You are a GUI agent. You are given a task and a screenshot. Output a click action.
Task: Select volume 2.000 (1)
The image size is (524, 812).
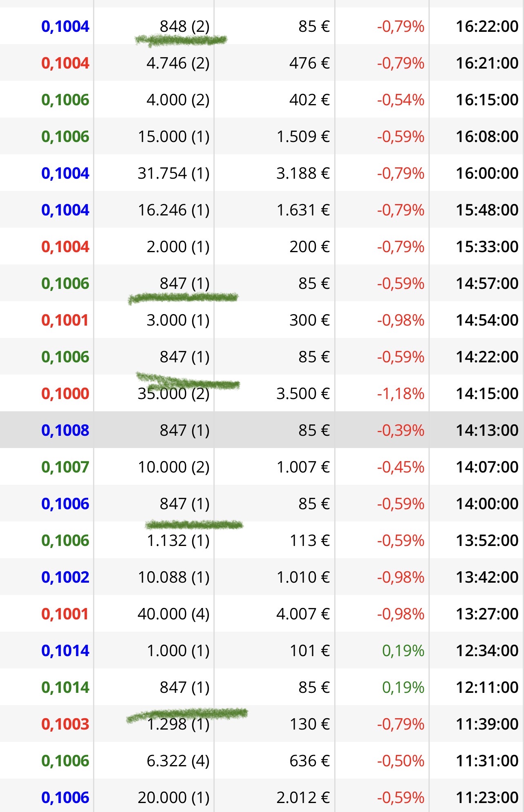[178, 247]
